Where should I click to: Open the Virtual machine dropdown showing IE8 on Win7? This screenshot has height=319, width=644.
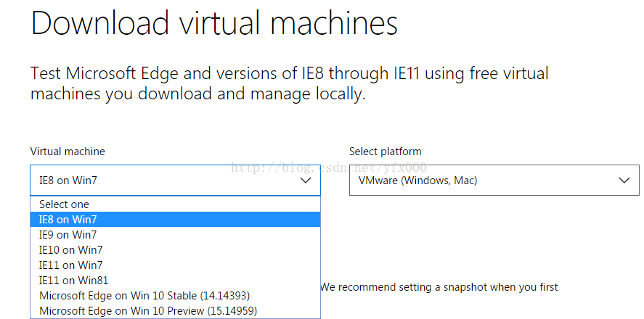[x=175, y=180]
